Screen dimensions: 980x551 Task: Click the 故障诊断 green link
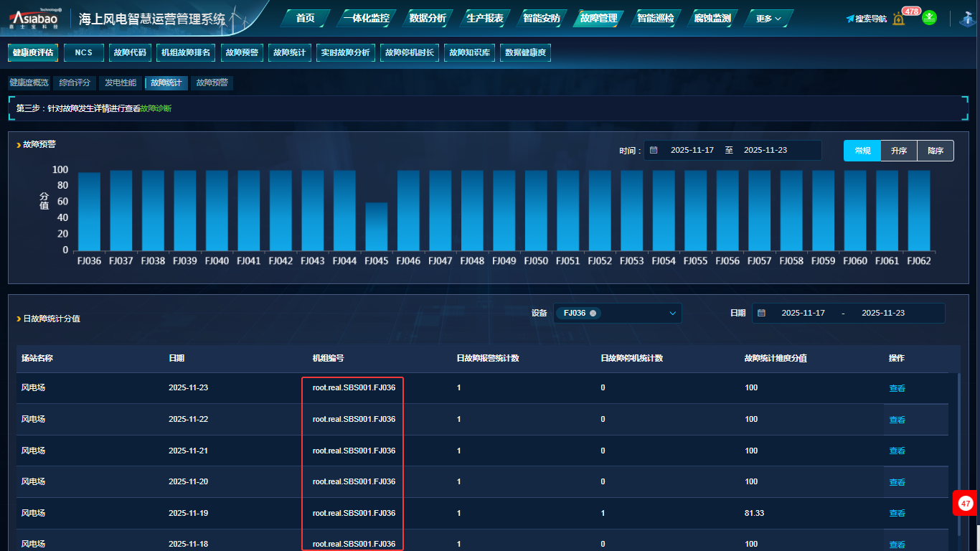(x=156, y=108)
